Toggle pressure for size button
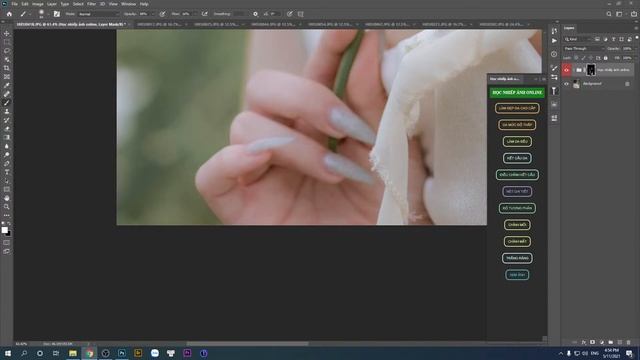Screen dimensions: 640x360 point(289,14)
